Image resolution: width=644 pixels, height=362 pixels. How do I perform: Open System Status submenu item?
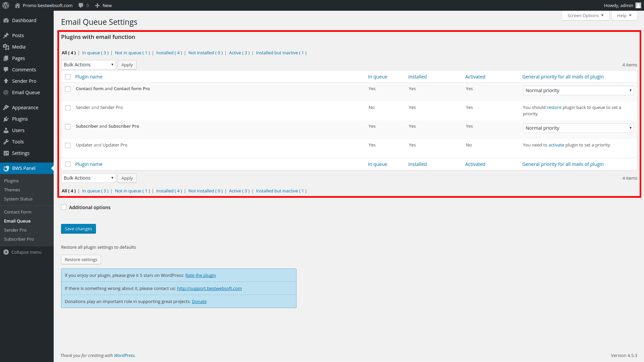pos(18,199)
